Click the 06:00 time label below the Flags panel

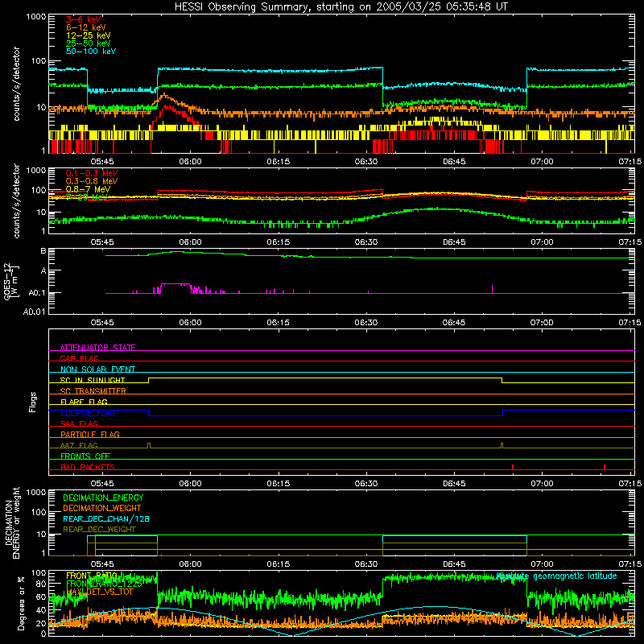coord(190,484)
